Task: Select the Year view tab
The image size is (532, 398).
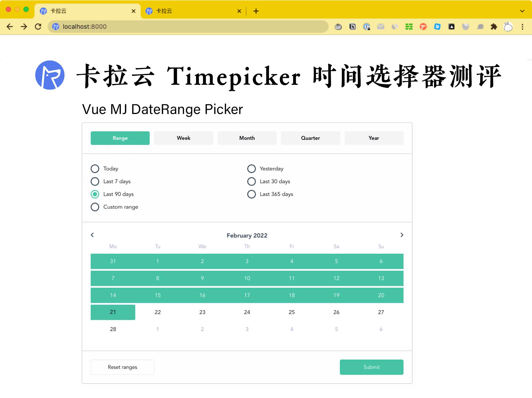Action: click(x=374, y=138)
